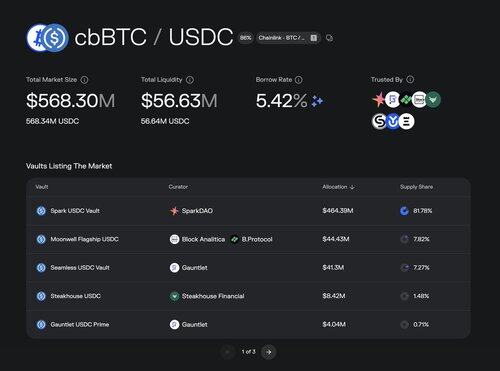500x371 pixels.
Task: Go to next page of vaults
Action: point(269,352)
